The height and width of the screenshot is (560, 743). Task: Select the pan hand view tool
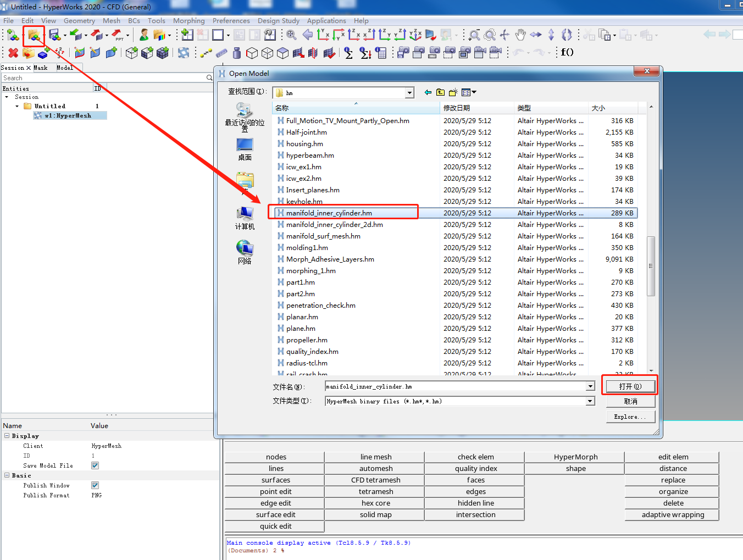[520, 35]
